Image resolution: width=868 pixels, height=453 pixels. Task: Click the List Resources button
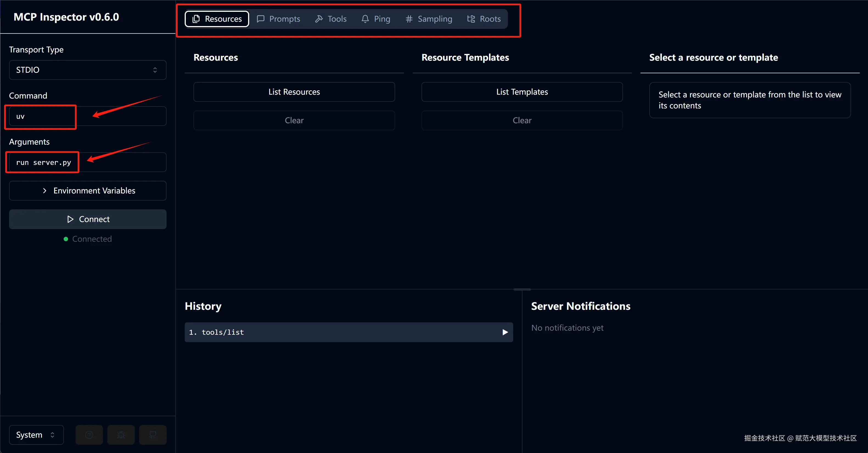click(294, 92)
